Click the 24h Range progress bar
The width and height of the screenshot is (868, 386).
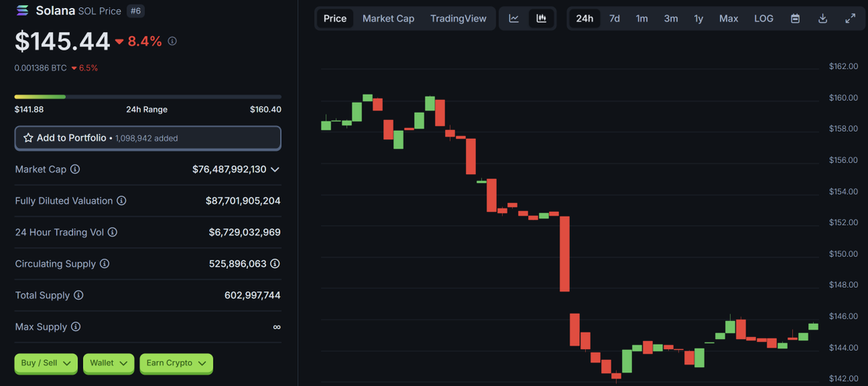[148, 96]
